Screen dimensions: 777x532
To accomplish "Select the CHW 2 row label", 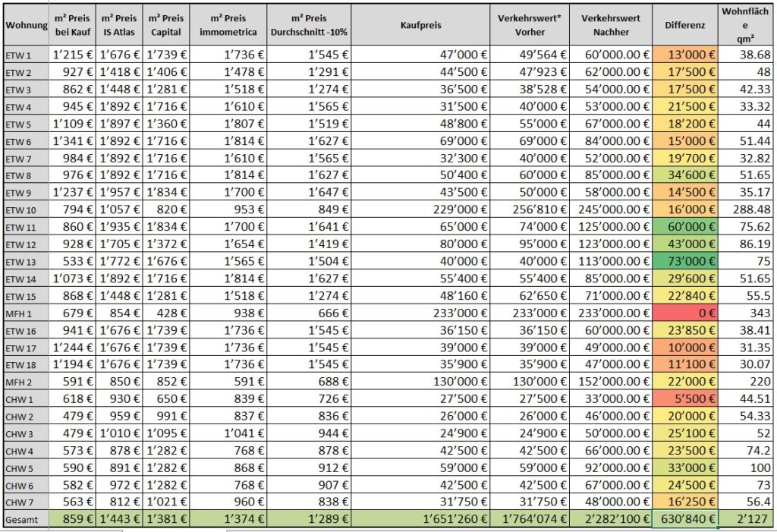I will (26, 416).
